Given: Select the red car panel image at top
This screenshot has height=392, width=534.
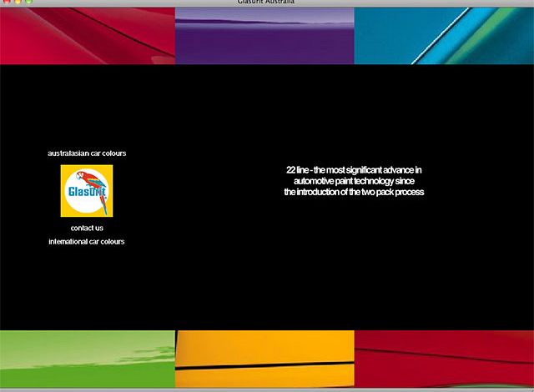Looking at the screenshot, I should pos(87,35).
